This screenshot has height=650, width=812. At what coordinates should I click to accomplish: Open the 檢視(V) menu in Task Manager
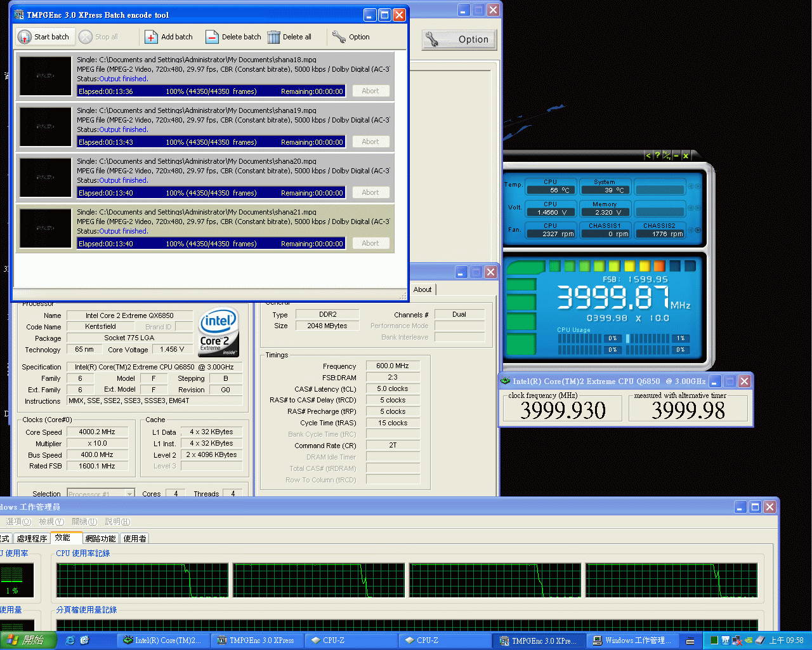[x=51, y=522]
